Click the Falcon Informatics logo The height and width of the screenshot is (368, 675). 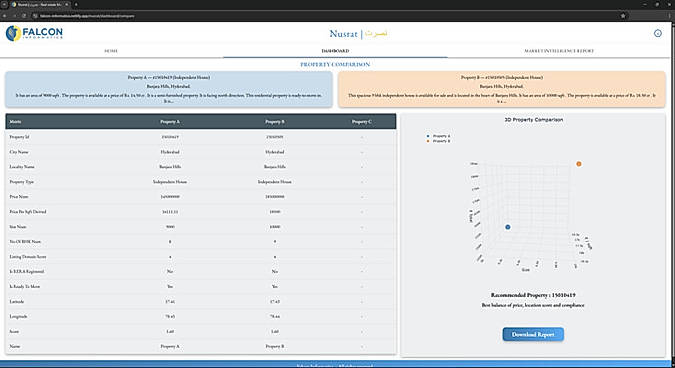pos(34,33)
